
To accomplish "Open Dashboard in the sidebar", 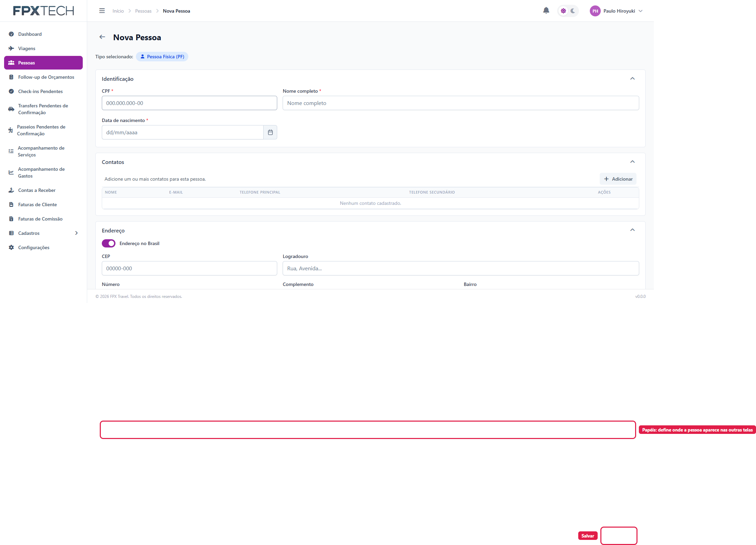I will (x=43, y=34).
